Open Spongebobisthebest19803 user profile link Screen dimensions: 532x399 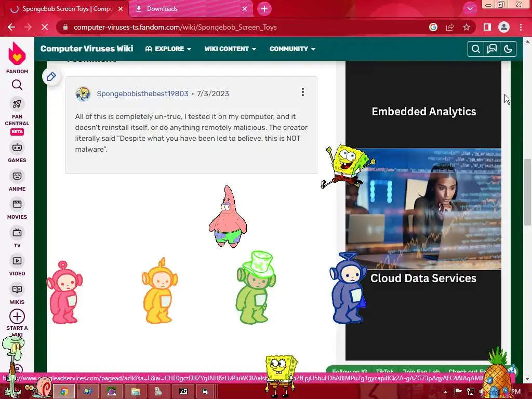tap(142, 94)
